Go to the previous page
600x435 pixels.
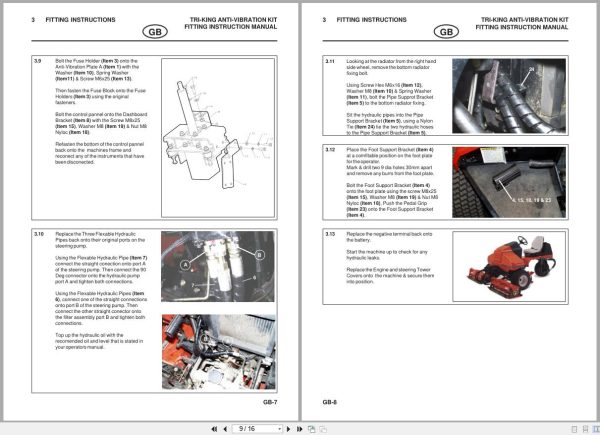point(225,429)
